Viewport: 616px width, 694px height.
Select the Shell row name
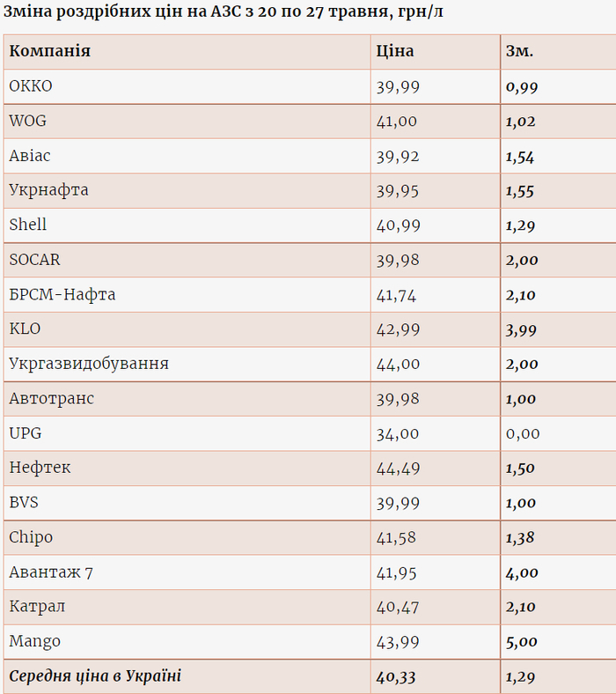[x=28, y=225]
